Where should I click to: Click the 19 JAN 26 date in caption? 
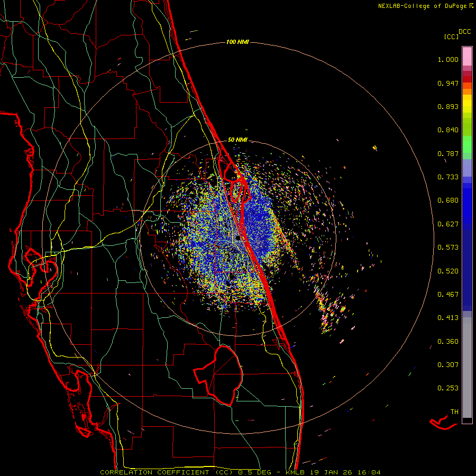331,472
